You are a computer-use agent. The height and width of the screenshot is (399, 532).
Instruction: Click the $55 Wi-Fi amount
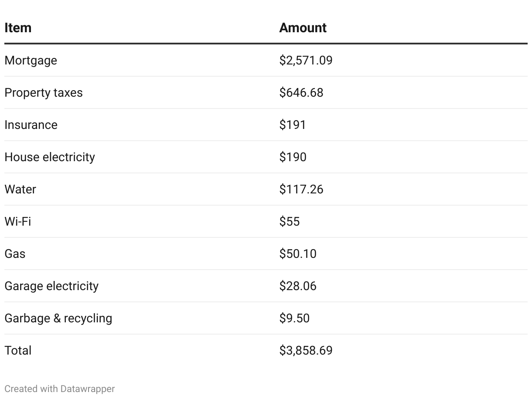click(290, 222)
